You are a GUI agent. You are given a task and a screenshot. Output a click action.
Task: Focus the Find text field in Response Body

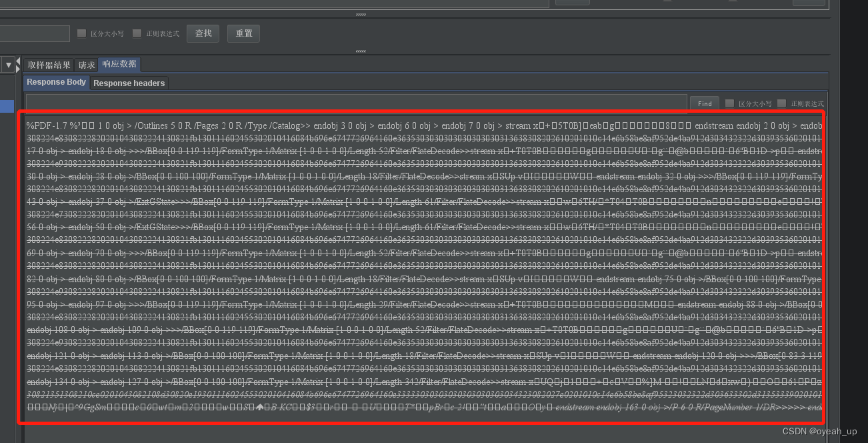(356, 103)
